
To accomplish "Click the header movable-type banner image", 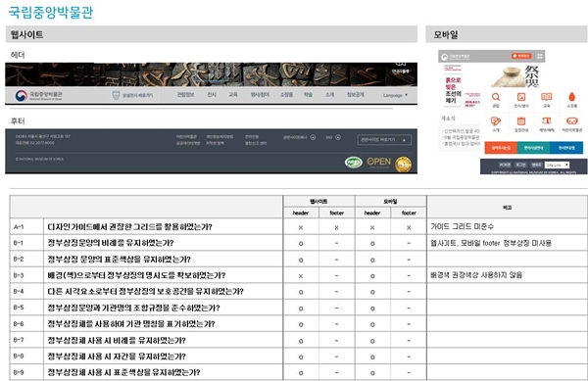I will (211, 74).
